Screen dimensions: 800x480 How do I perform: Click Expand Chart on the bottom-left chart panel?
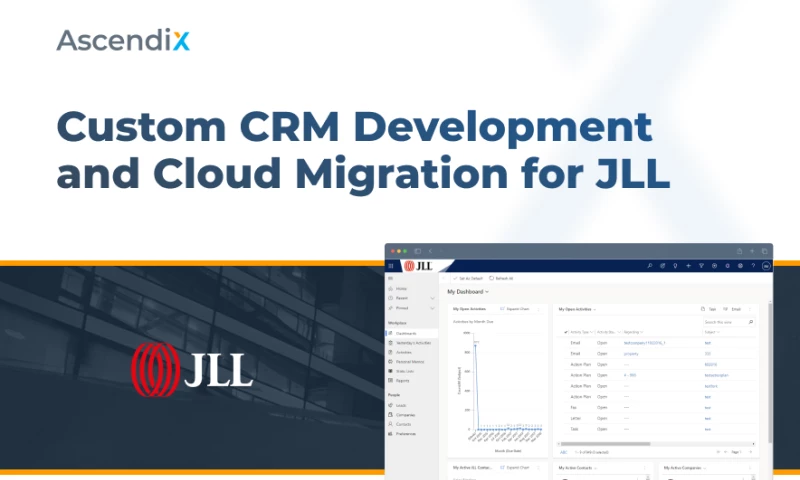click(x=515, y=468)
